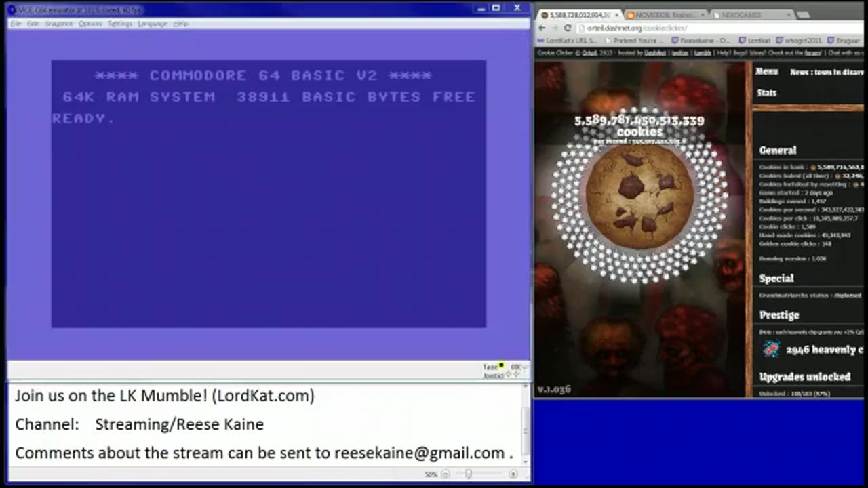Click the VICE emulator title bar icon
The width and height of the screenshot is (868, 488).
tap(12, 9)
